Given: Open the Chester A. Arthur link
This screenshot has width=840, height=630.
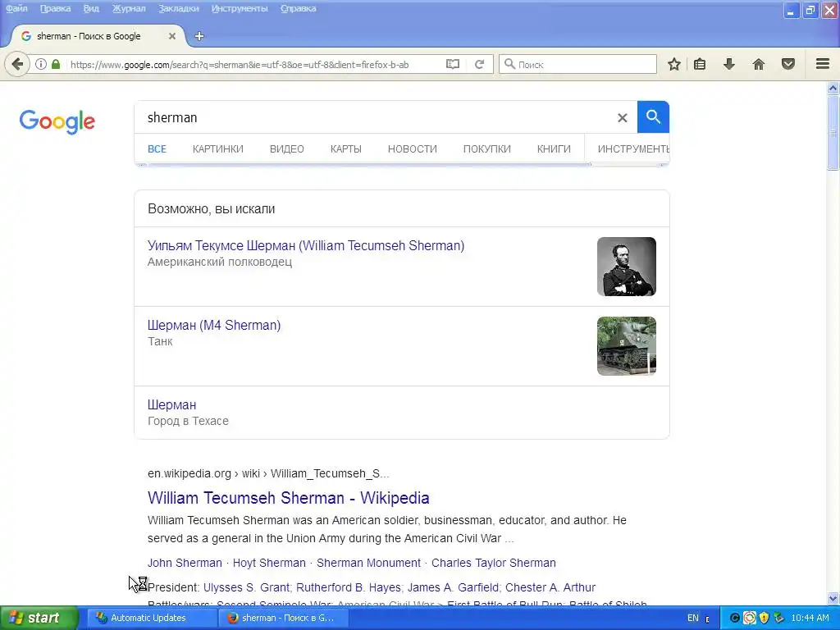Looking at the screenshot, I should (550, 587).
